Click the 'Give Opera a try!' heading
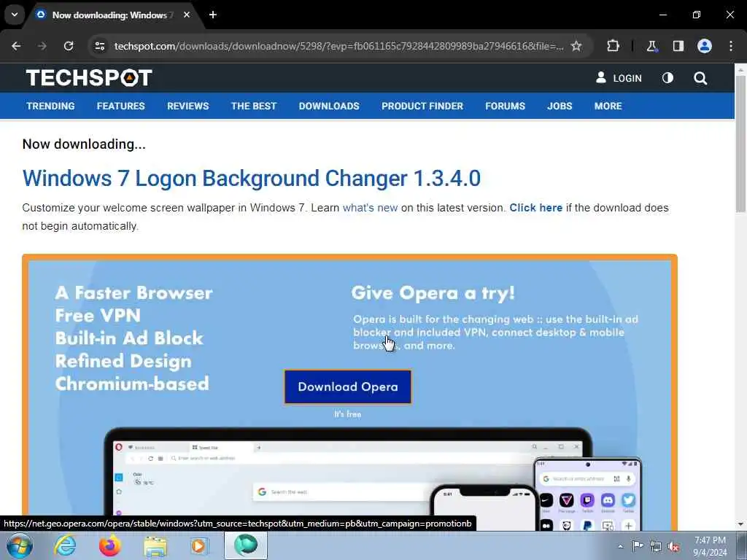Image resolution: width=747 pixels, height=560 pixels. point(433,293)
